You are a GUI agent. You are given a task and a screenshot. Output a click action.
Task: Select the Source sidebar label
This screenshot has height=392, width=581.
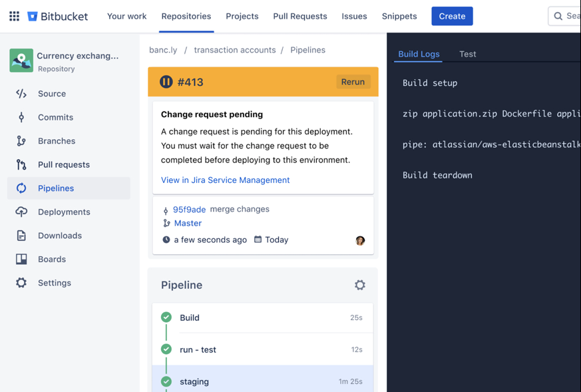pyautogui.click(x=52, y=94)
